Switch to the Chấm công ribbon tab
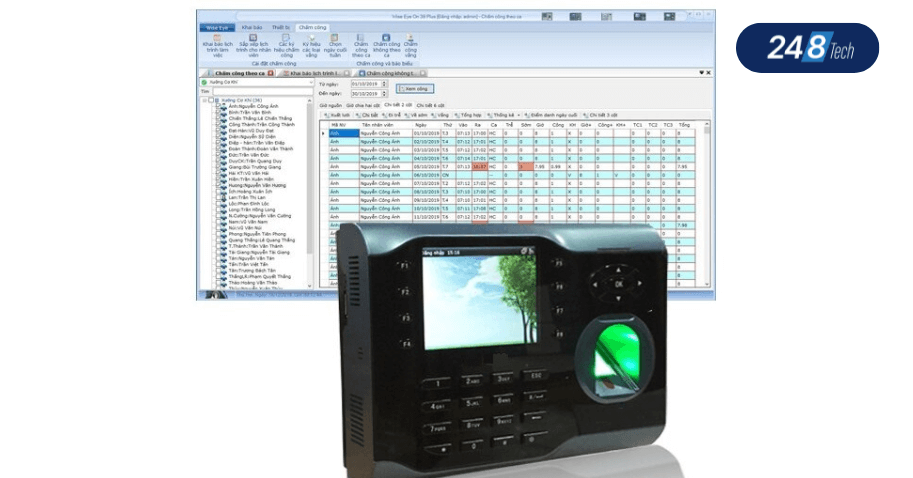Image resolution: width=913 pixels, height=478 pixels. point(313,27)
